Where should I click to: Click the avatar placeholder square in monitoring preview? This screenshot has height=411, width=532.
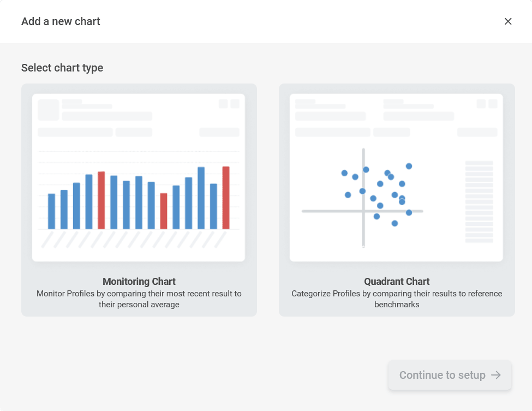click(48, 110)
